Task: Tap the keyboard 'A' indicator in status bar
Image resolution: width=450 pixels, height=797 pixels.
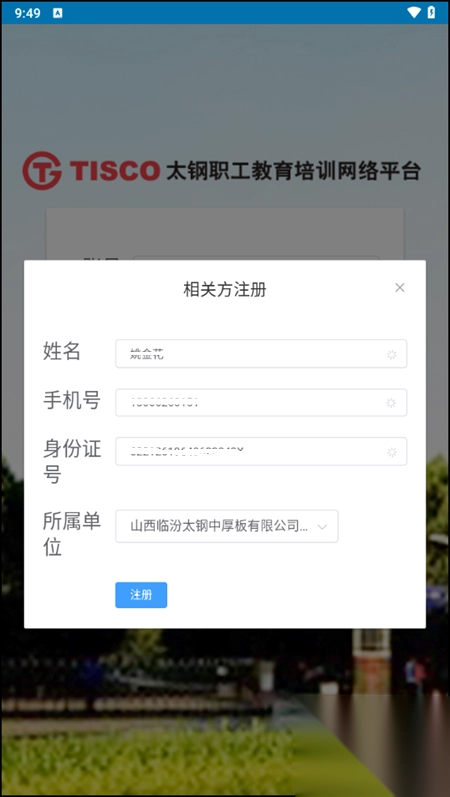Action: pos(57,13)
